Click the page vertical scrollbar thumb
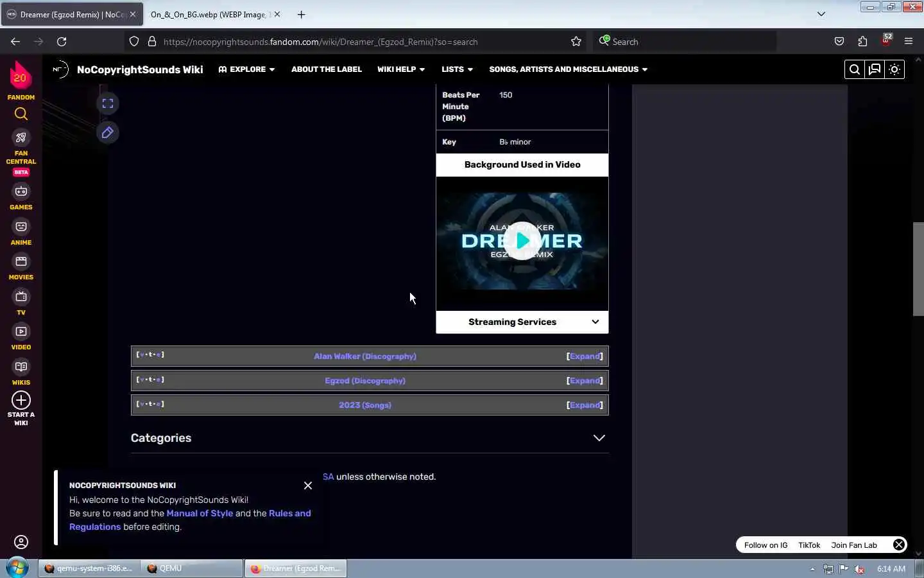This screenshot has height=578, width=924. pyautogui.click(x=918, y=269)
